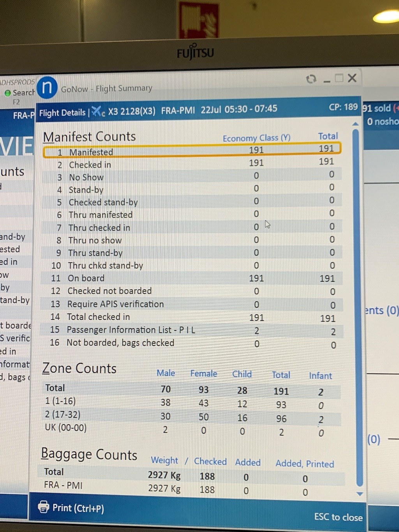Click the Economy Class (Y) column header

click(x=256, y=138)
